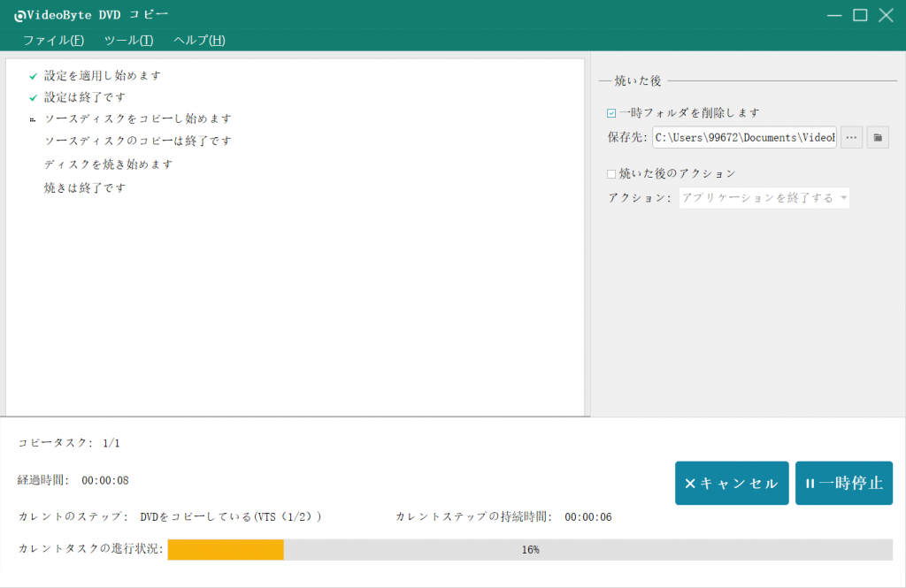Click the VideoByte logo in the title bar

coord(19,15)
